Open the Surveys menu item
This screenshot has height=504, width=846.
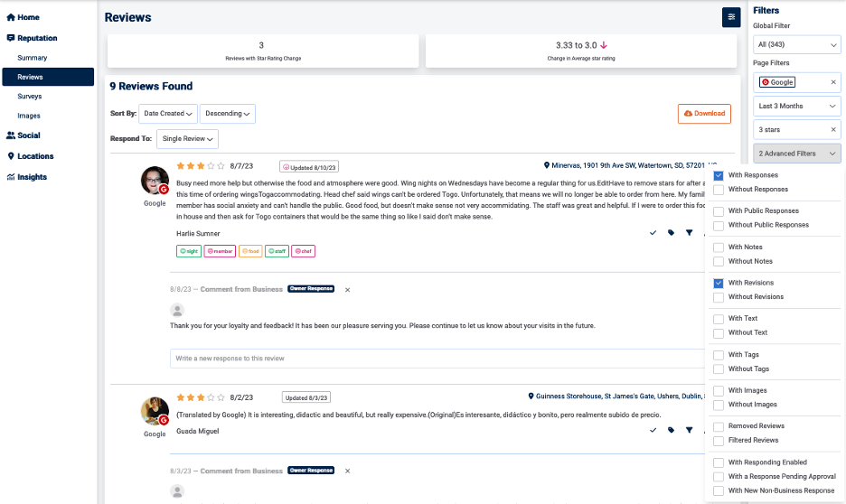(30, 97)
